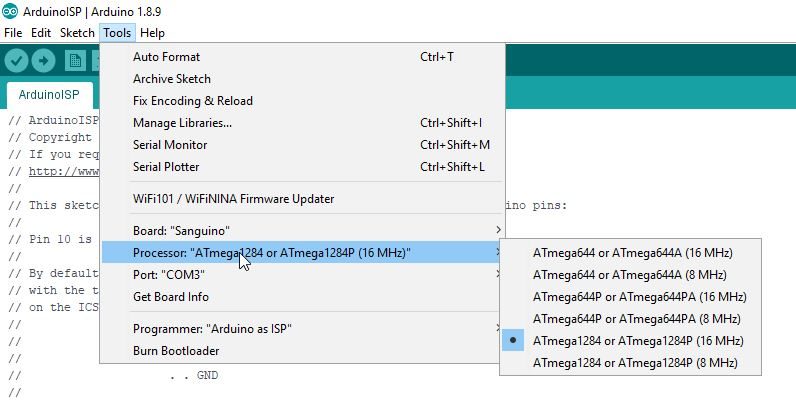The height and width of the screenshot is (405, 796).
Task: Run Auto Format from Tools menu
Action: click(x=166, y=57)
